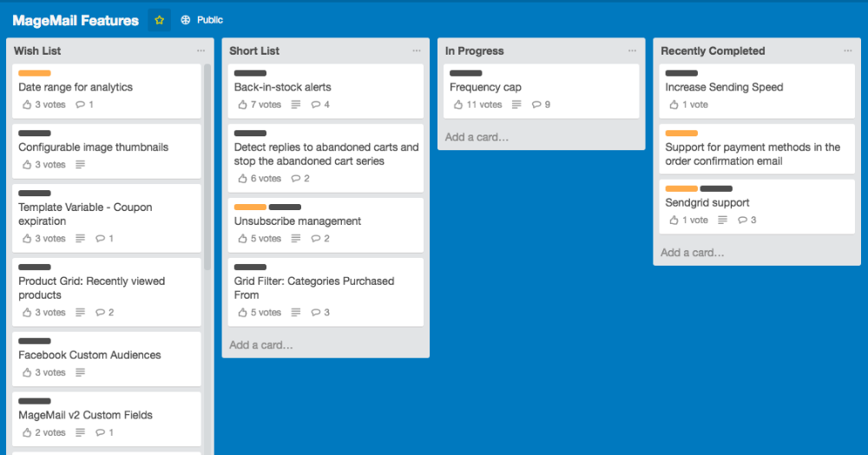
Task: Open the Short List menu ellipsis
Action: pyautogui.click(x=417, y=51)
